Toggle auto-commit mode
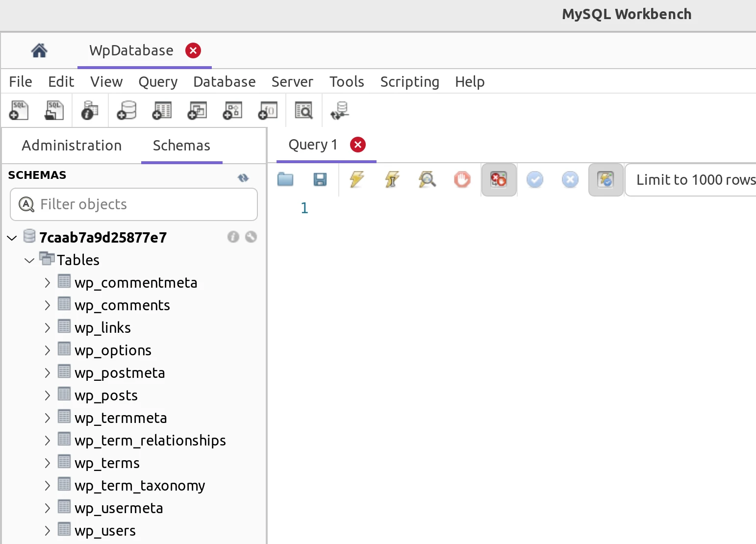The height and width of the screenshot is (544, 756). [x=605, y=180]
